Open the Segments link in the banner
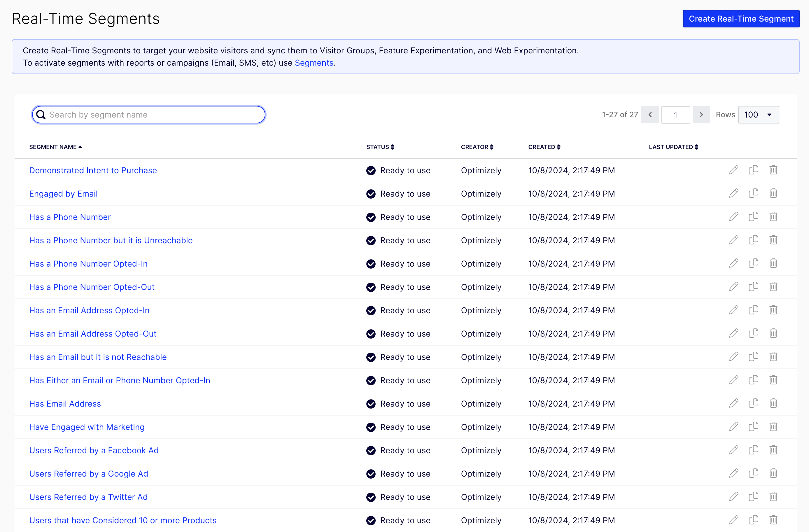 314,63
